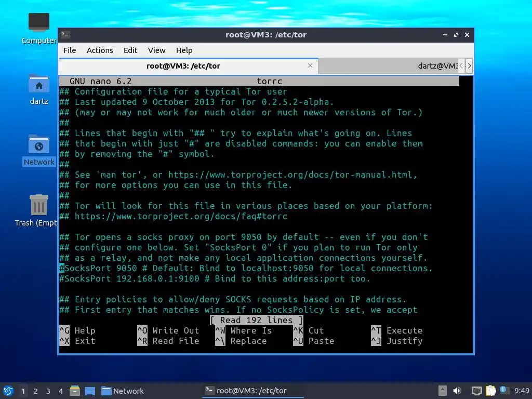Click the ^R Read File shortcut label
Viewport: 532px width, 399px height.
click(x=168, y=341)
